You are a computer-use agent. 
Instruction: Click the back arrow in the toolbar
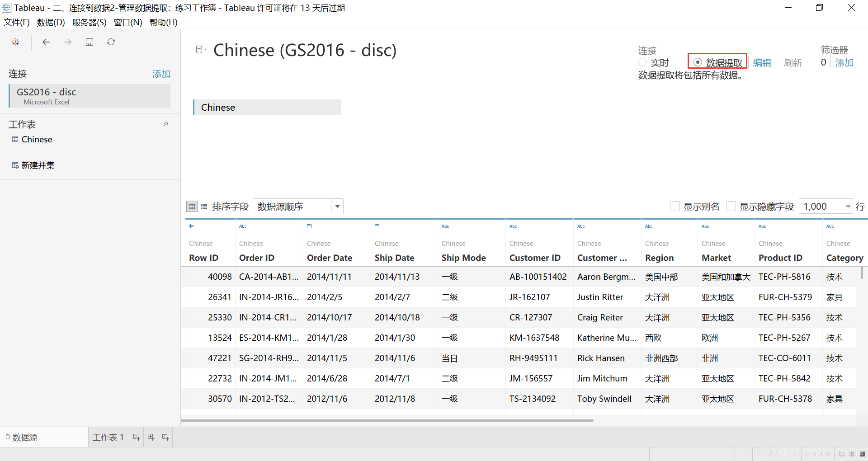[x=46, y=42]
